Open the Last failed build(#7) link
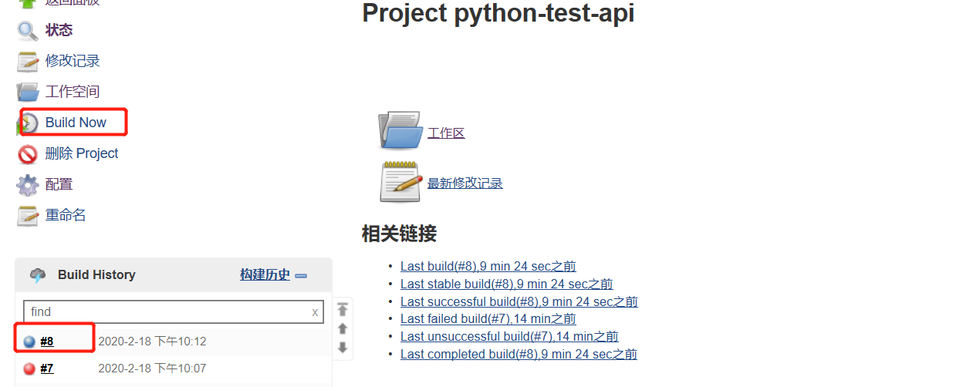This screenshot has height=387, width=980. (x=488, y=319)
